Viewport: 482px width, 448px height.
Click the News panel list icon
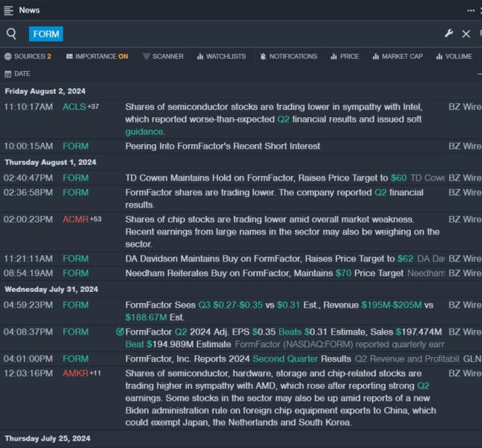tap(8, 10)
